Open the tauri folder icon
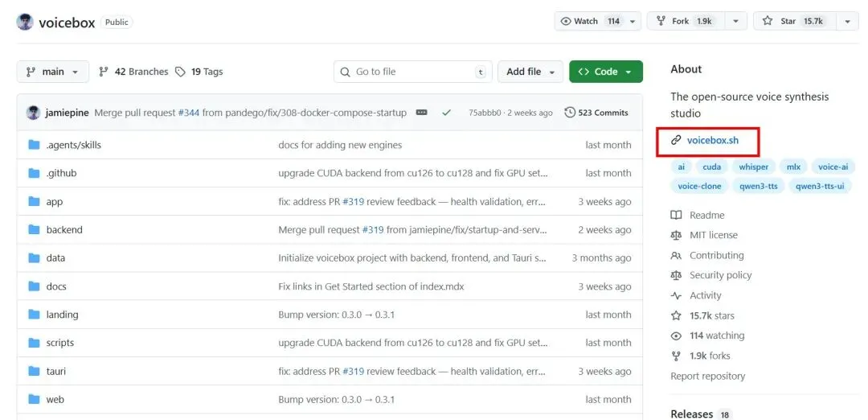Viewport: 868px width, 420px height. 35,371
